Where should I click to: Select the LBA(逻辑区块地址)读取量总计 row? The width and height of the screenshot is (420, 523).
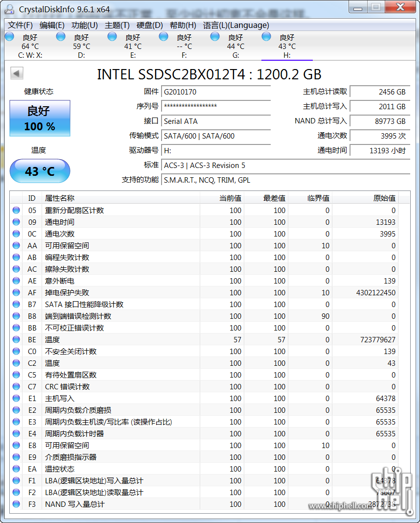pyautogui.click(x=205, y=492)
